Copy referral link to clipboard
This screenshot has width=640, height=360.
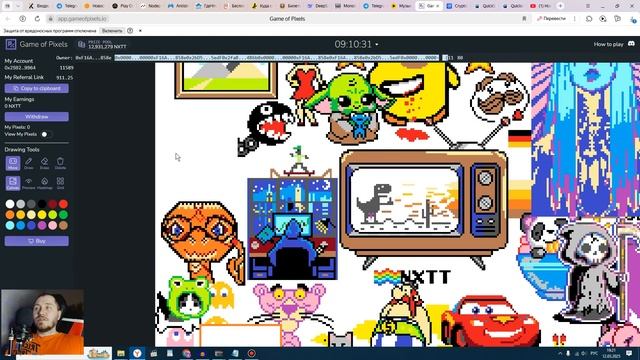coord(37,88)
